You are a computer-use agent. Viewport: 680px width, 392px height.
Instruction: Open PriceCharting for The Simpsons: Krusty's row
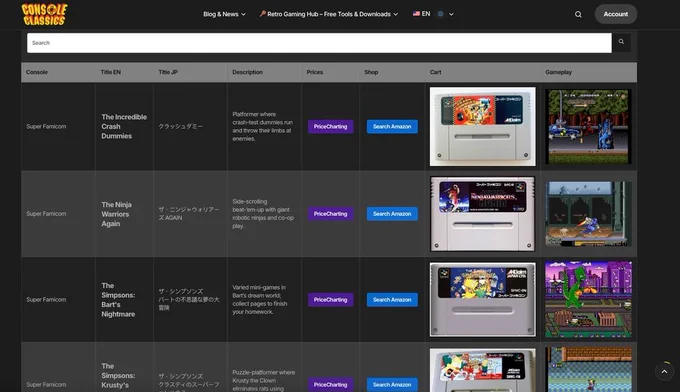click(x=330, y=385)
